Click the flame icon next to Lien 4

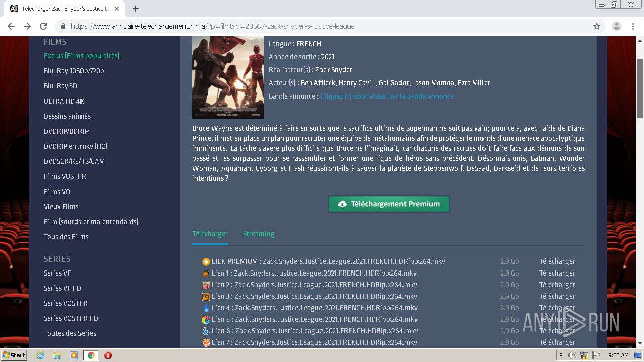pyautogui.click(x=206, y=308)
